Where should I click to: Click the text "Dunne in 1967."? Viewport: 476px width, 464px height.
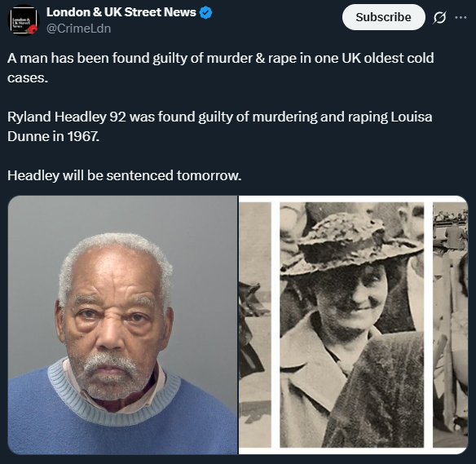53,136
